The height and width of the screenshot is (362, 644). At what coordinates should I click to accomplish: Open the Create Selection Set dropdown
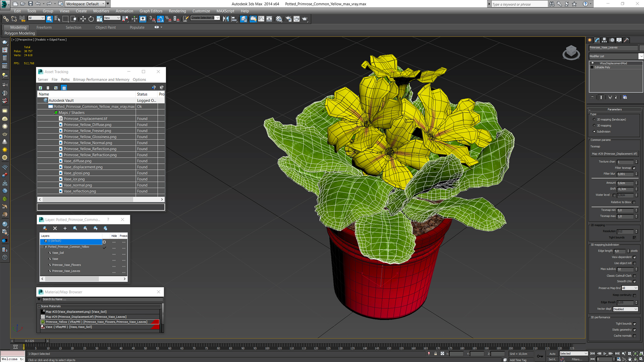point(205,18)
